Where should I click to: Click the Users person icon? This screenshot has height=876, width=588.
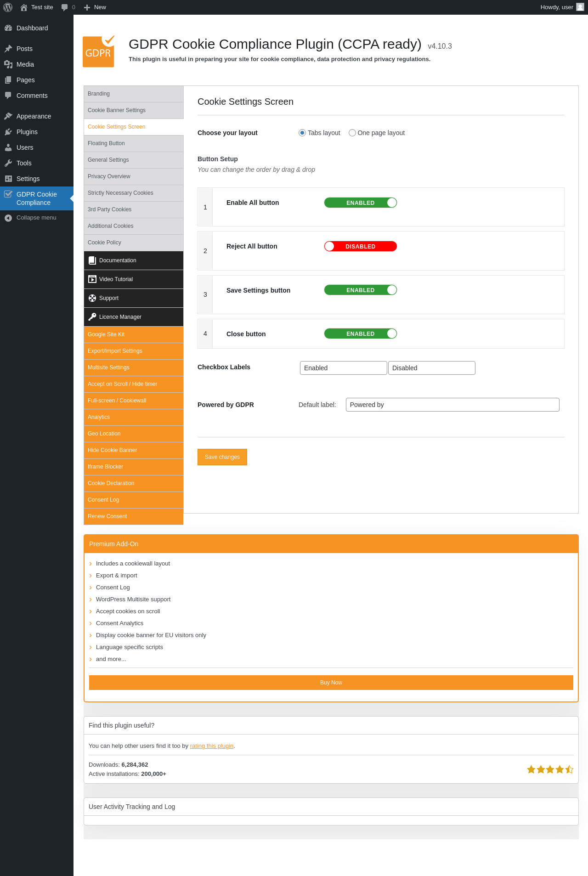pos(8,147)
